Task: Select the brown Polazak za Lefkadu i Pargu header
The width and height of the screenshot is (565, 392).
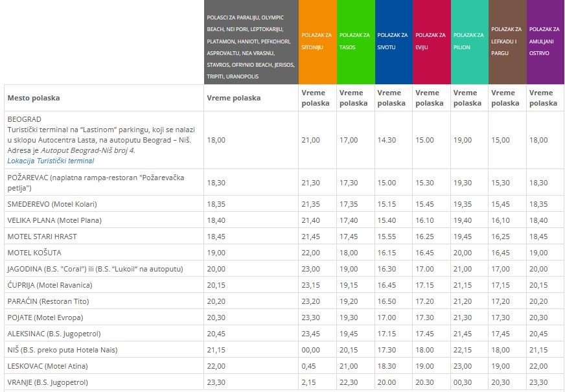Action: [507, 41]
